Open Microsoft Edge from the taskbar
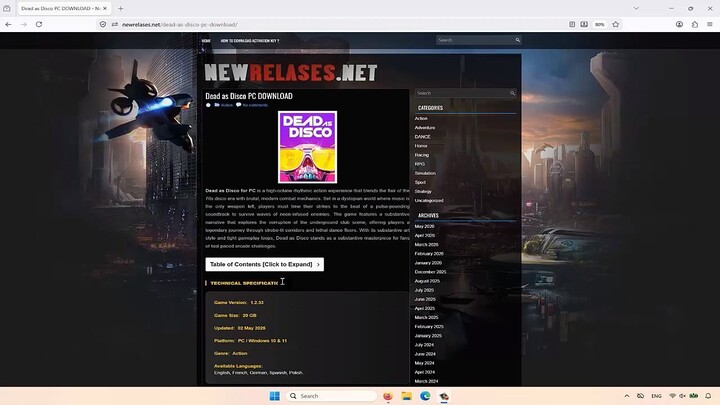This screenshot has height=405, width=720. 425,396
